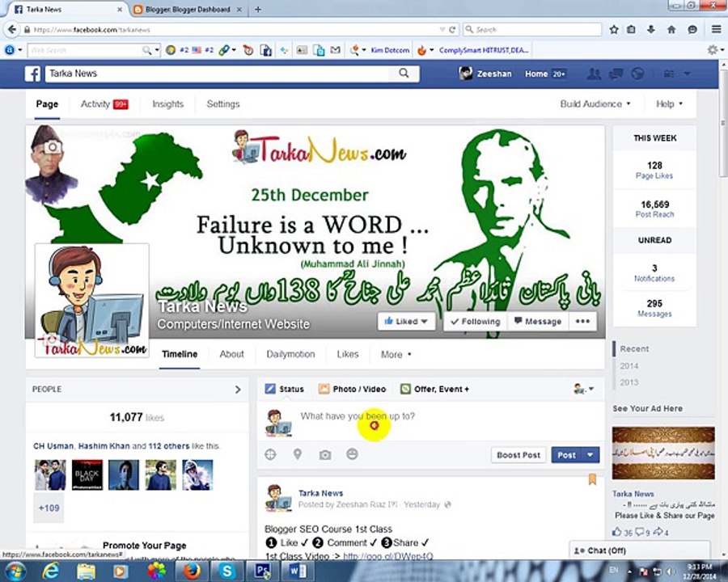
Task: Open Facebook notifications globe icon
Action: (638, 74)
